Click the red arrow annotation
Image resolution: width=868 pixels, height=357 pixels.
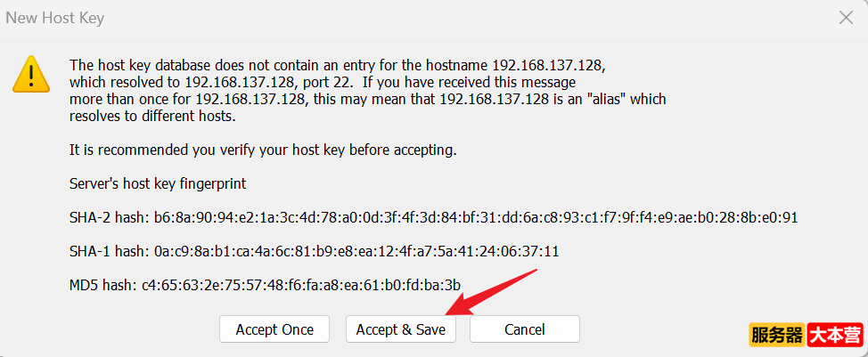(495, 291)
